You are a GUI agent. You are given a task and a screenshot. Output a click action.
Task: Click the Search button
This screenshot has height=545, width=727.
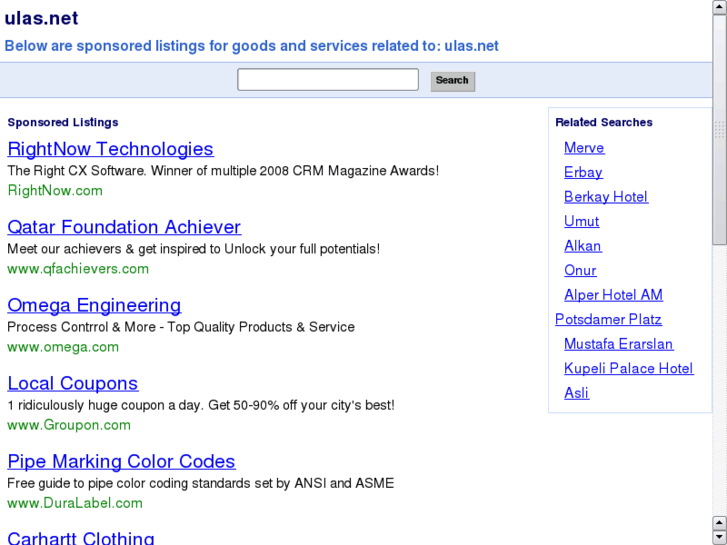click(453, 81)
